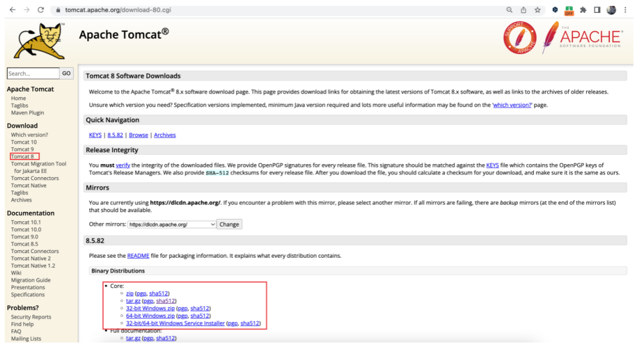The image size is (644, 346).
Task: Follow the 'which version?' page link
Action: [512, 105]
